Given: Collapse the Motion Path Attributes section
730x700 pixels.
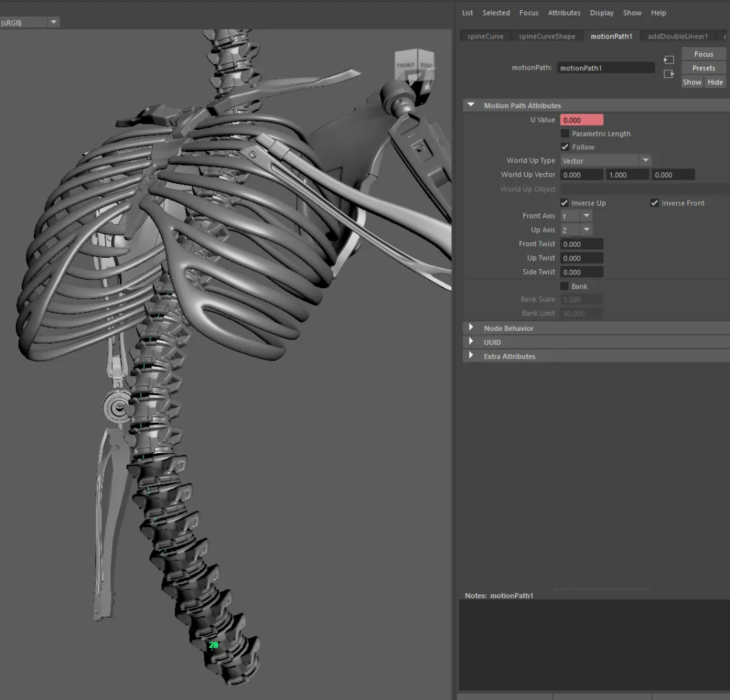Looking at the screenshot, I should (471, 106).
